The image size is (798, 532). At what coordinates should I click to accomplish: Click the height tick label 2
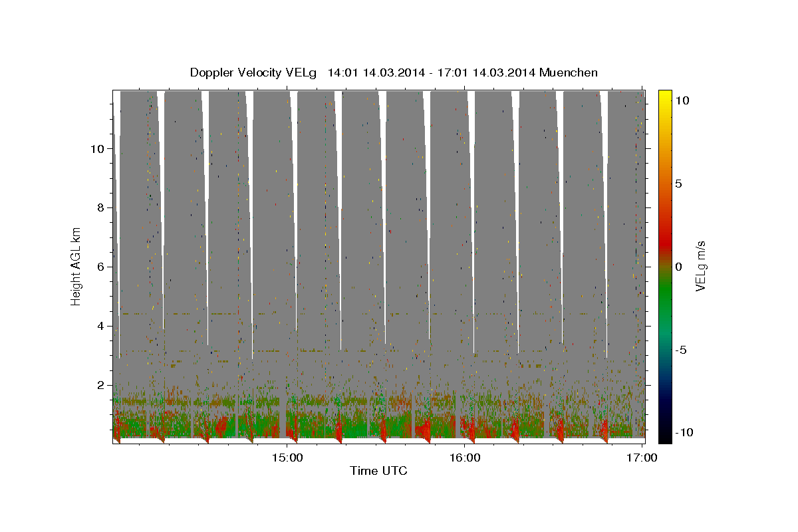point(99,385)
